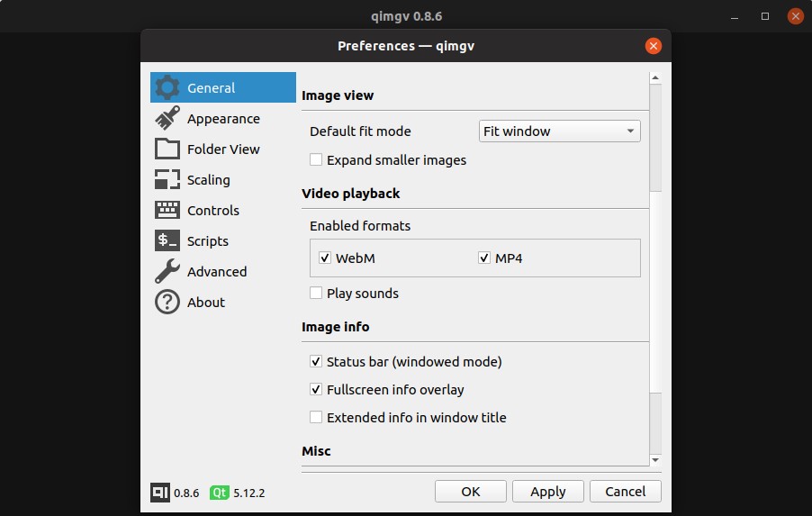This screenshot has width=812, height=516.
Task: Open the Appearance brush icon
Action: (167, 118)
